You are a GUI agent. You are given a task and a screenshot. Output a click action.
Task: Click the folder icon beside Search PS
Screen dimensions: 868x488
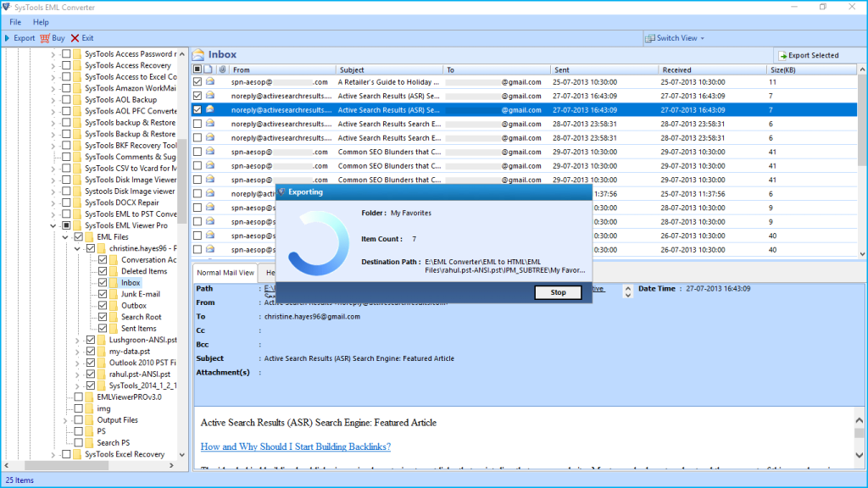pyautogui.click(x=89, y=442)
